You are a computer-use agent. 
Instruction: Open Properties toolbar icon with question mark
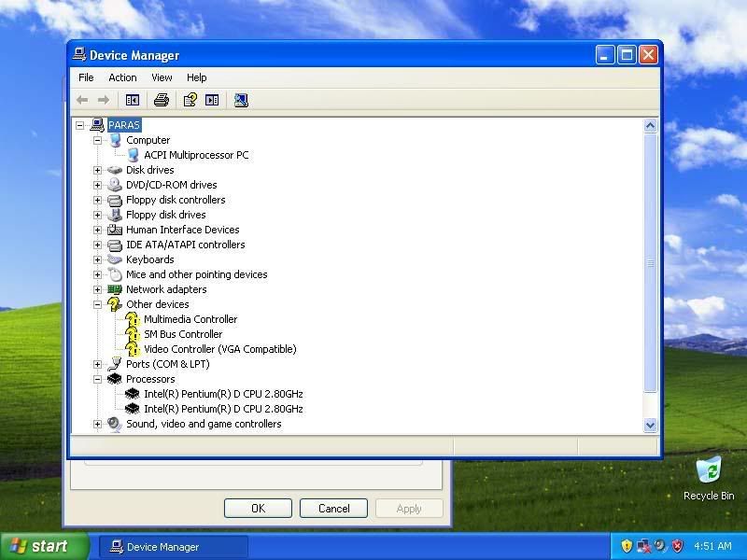(190, 100)
